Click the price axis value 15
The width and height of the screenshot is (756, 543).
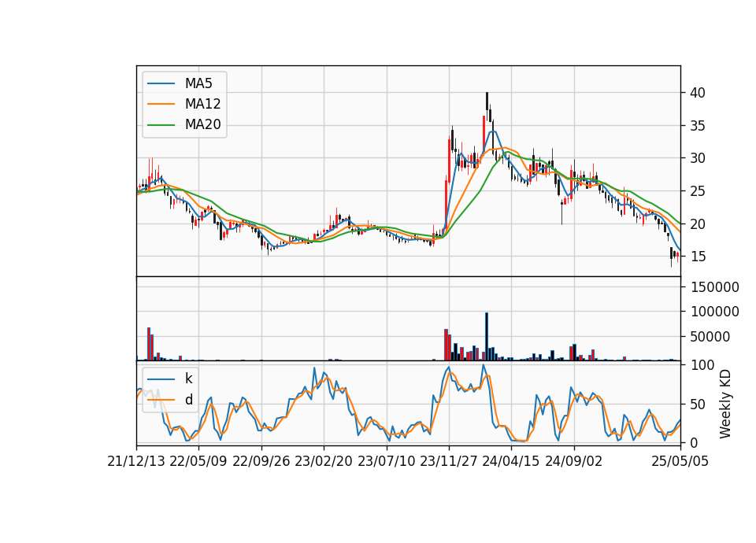698,257
